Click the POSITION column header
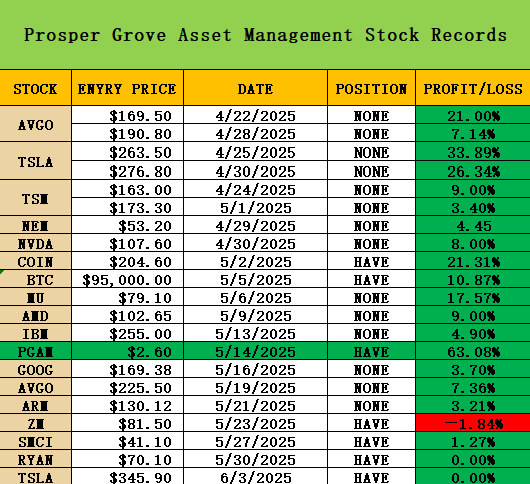This screenshot has height=484, width=530. pyautogui.click(x=371, y=88)
